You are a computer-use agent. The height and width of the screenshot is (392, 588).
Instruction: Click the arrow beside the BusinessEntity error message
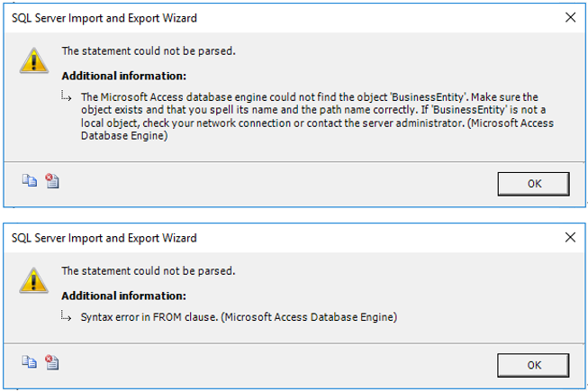[x=67, y=96]
